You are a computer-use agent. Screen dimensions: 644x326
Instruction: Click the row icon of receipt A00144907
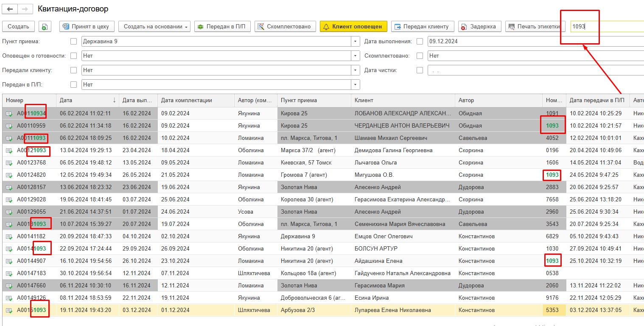click(x=9, y=261)
